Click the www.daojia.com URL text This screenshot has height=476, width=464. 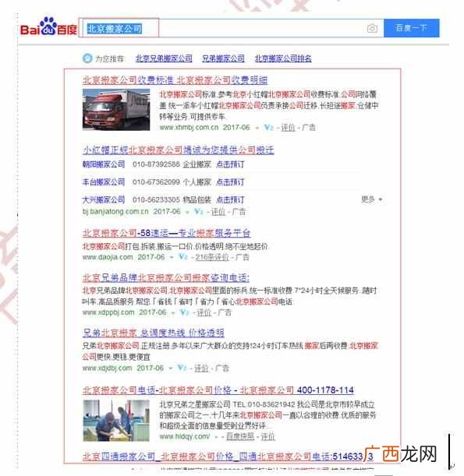[108, 257]
